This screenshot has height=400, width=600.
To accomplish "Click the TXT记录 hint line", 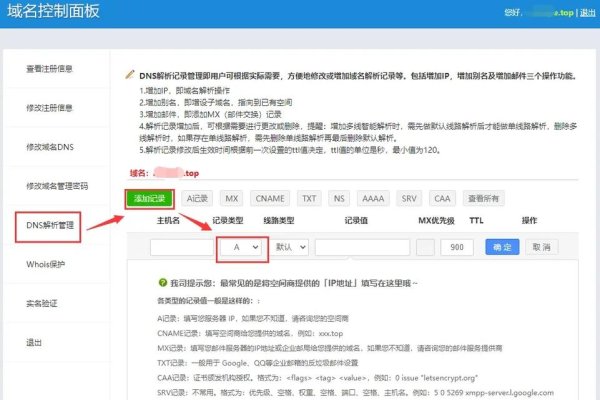I will tap(258, 363).
